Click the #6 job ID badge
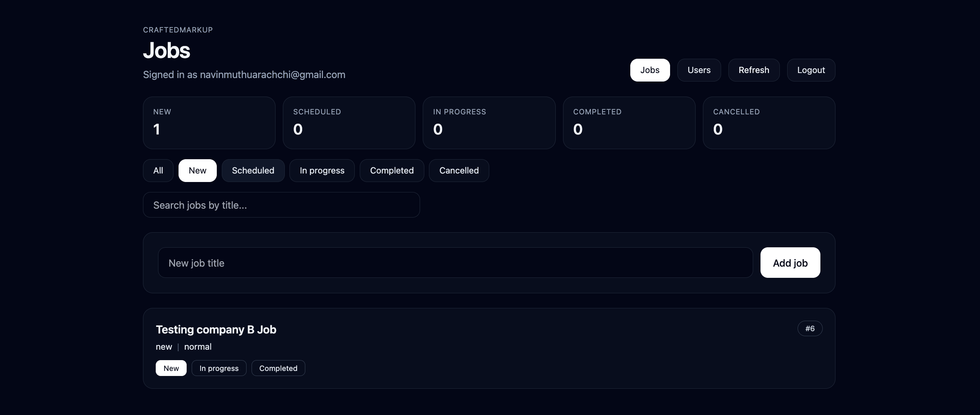Viewport: 980px width, 415px height. 810,328
